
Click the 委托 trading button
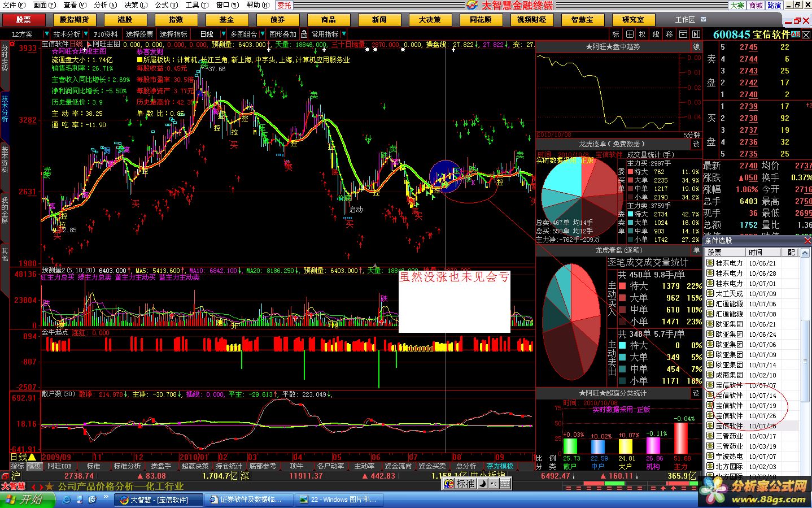coord(285,5)
